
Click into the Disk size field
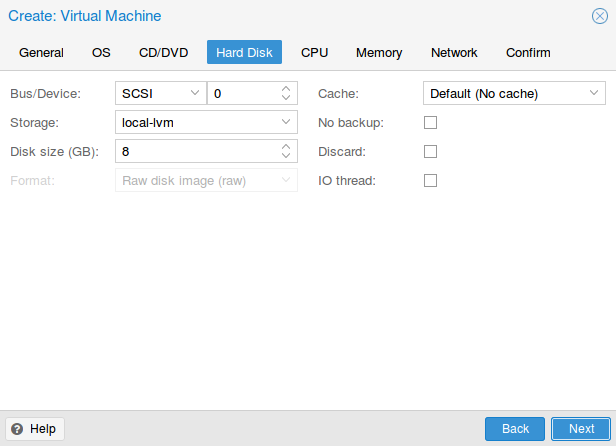(198, 151)
